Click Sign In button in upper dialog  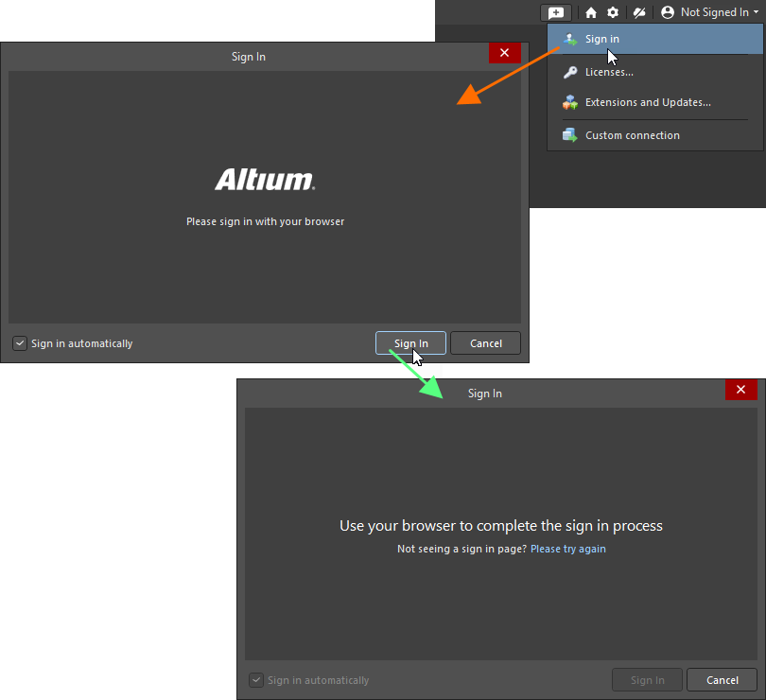point(410,343)
